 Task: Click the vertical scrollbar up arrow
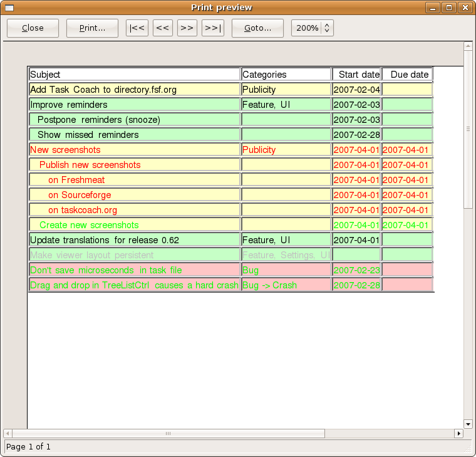pos(467,46)
